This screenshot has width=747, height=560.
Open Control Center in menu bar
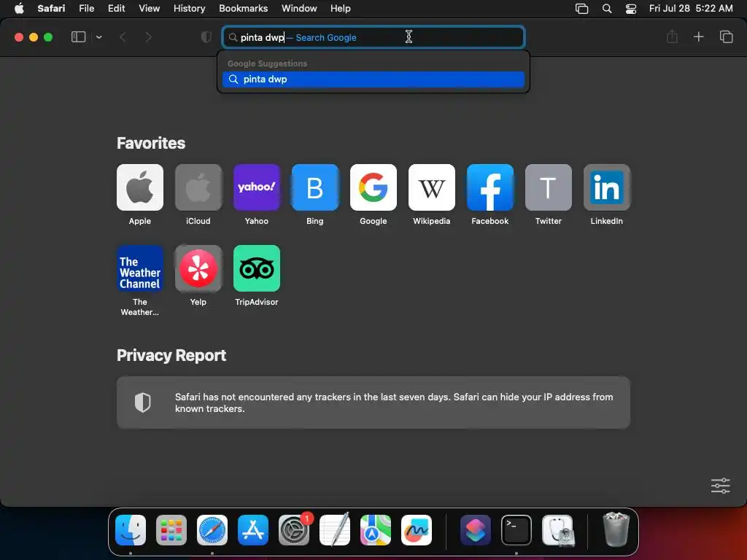pos(631,9)
